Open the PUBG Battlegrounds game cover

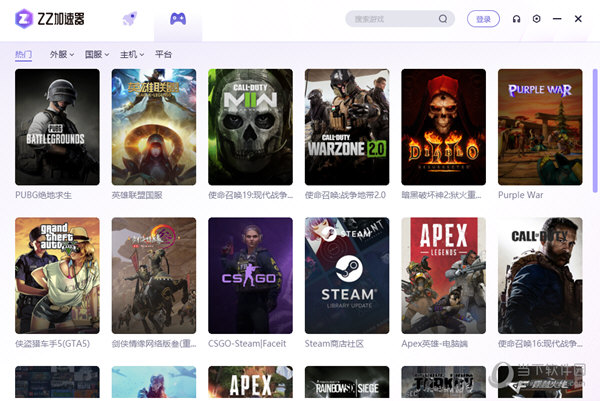click(57, 127)
